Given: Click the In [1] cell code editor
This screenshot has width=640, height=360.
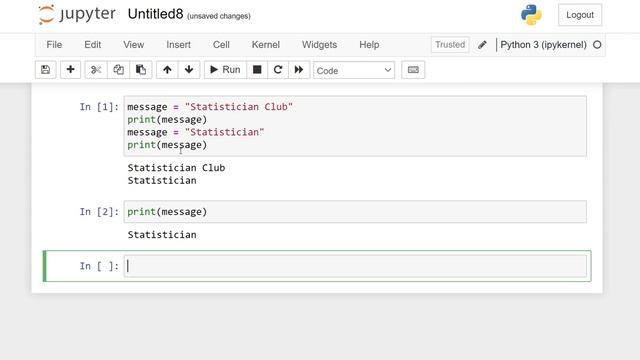Looking at the screenshot, I should pyautogui.click(x=355, y=126).
